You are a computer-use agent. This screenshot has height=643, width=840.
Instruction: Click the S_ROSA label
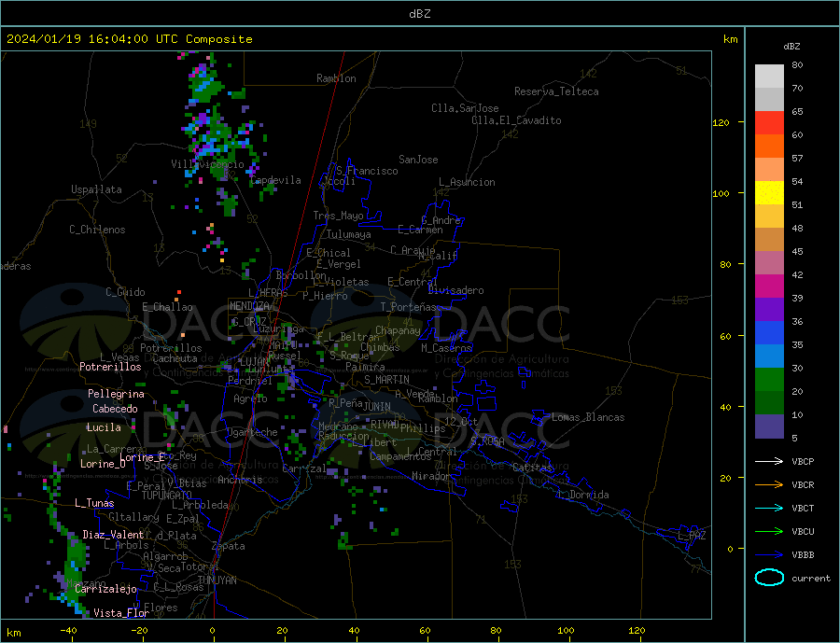point(487,441)
